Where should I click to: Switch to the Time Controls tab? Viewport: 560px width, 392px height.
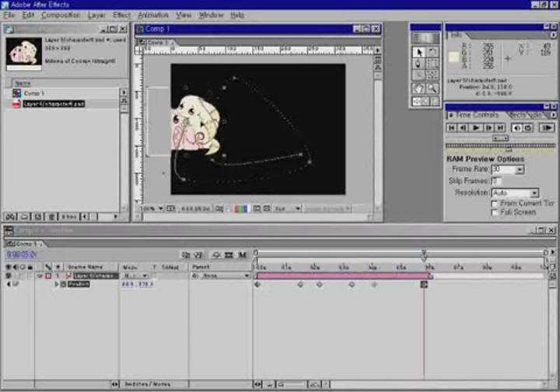click(x=477, y=115)
